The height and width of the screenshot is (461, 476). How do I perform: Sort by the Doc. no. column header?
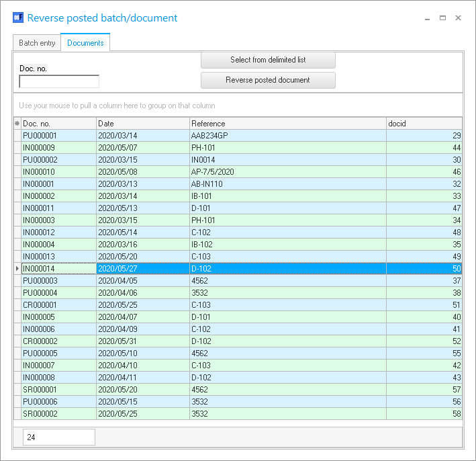[x=58, y=124]
